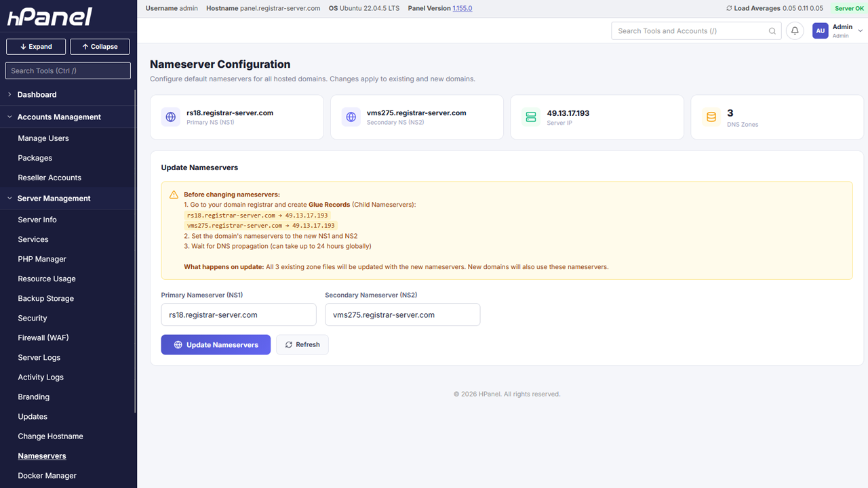The height and width of the screenshot is (488, 868).
Task: Click the Secondary Nameserver (NS2) input
Action: tap(403, 314)
